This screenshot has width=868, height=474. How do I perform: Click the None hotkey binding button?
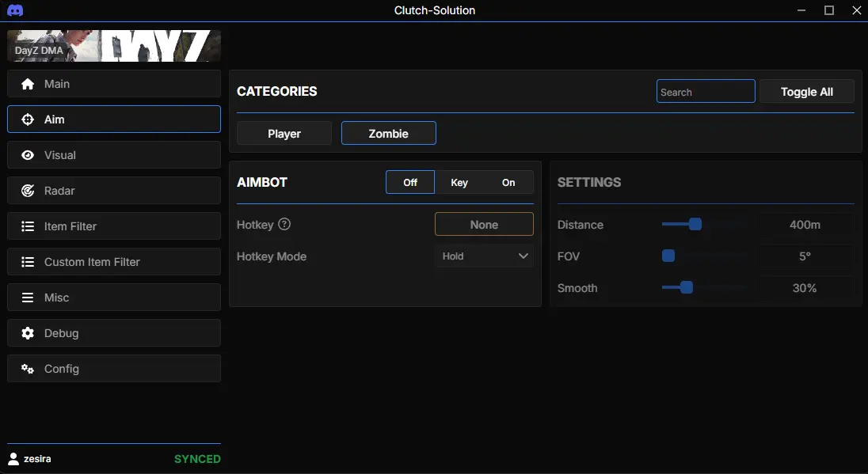click(x=484, y=225)
